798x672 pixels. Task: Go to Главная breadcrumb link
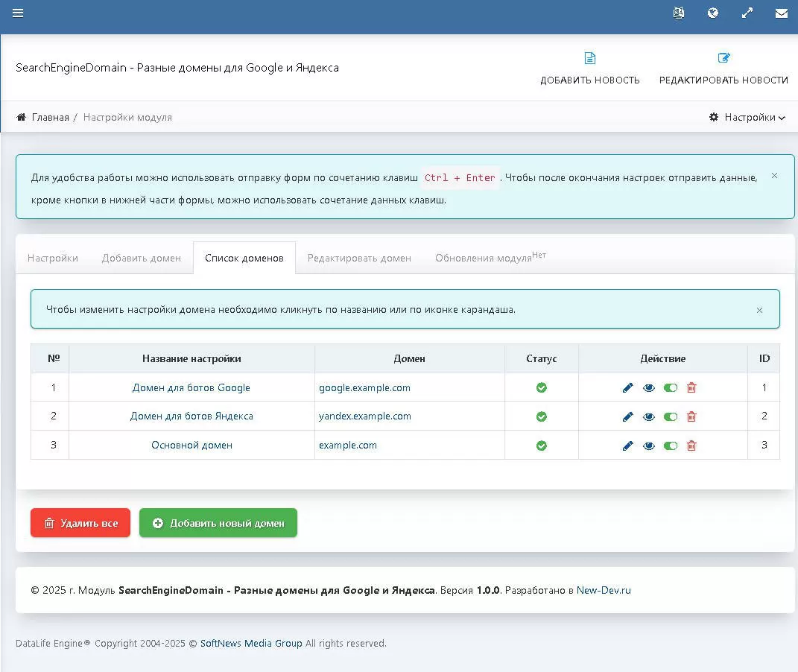click(51, 117)
